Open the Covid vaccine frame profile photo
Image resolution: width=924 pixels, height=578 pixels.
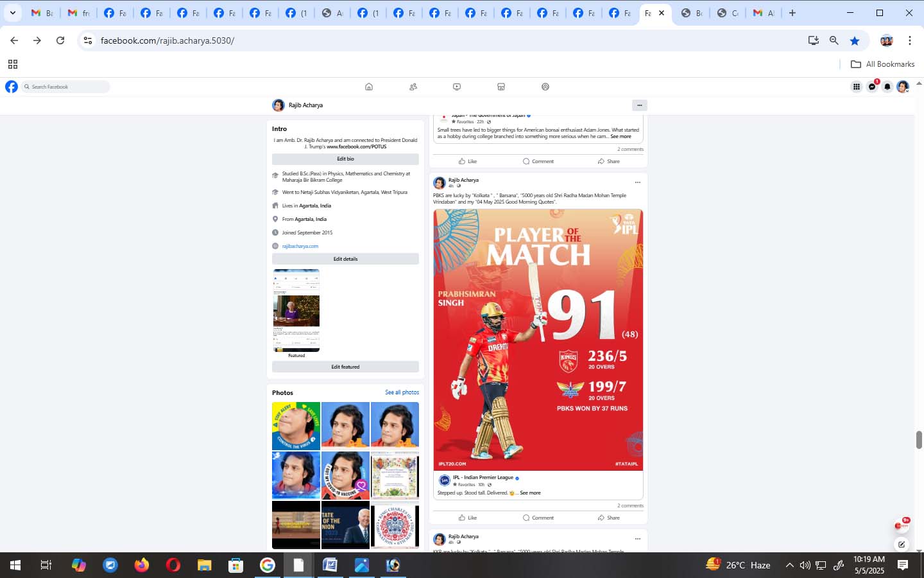click(x=345, y=475)
